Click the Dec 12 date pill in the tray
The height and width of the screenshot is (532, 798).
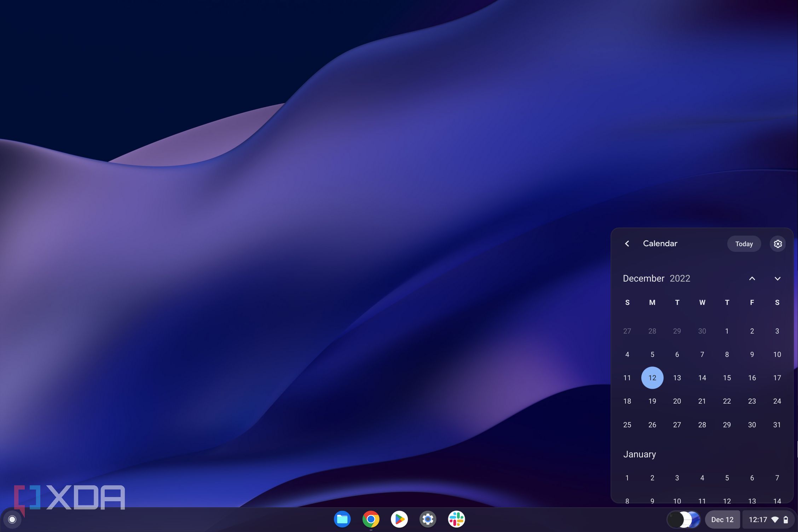coord(723,519)
